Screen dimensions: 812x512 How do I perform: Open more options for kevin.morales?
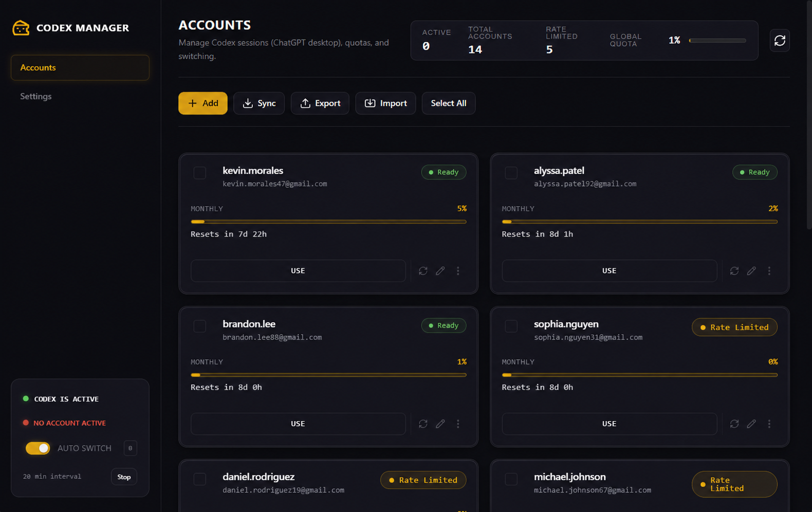[458, 271]
